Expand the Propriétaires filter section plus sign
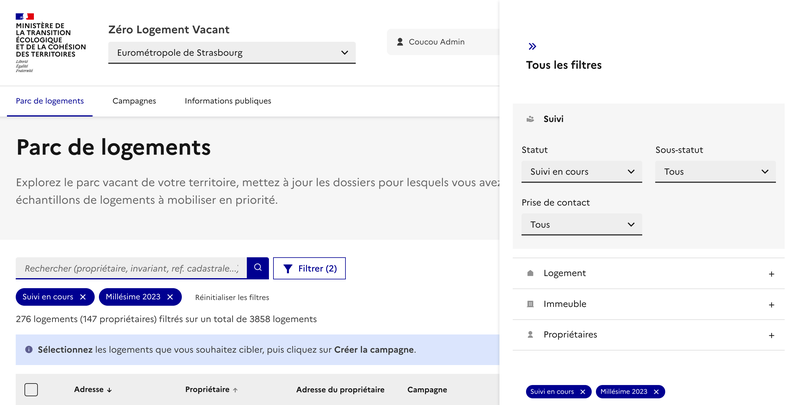 point(772,335)
